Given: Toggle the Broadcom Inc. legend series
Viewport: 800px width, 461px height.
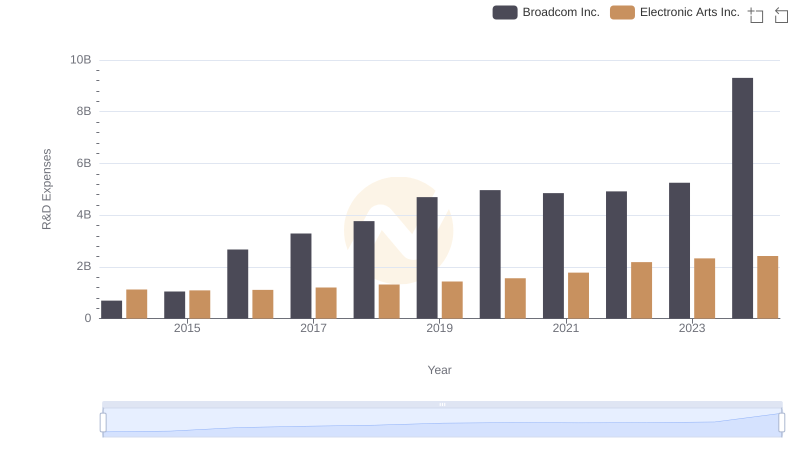Looking at the screenshot, I should [x=546, y=12].
